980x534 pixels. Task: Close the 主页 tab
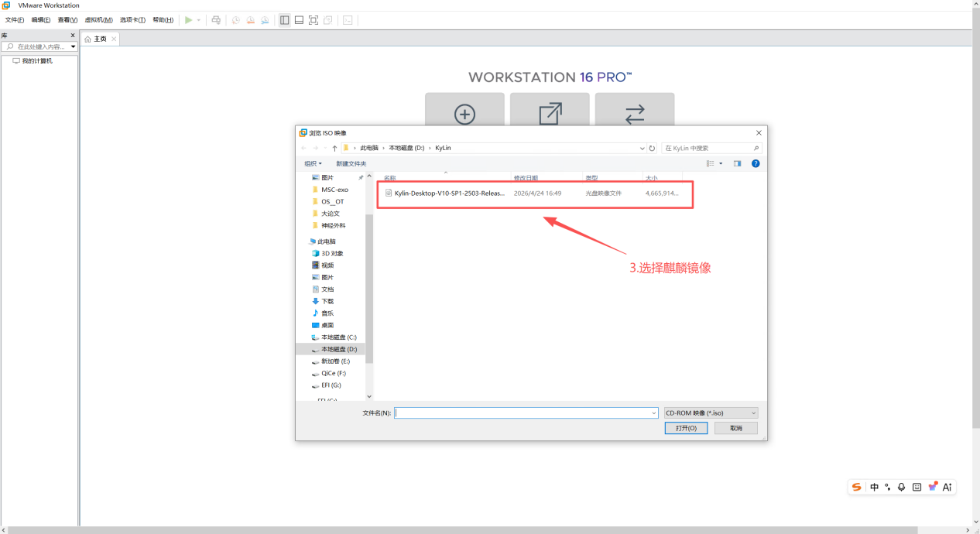click(x=114, y=39)
